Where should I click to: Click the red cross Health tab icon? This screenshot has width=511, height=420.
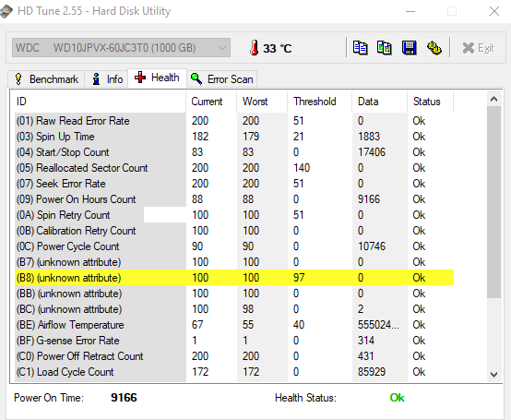coord(140,78)
